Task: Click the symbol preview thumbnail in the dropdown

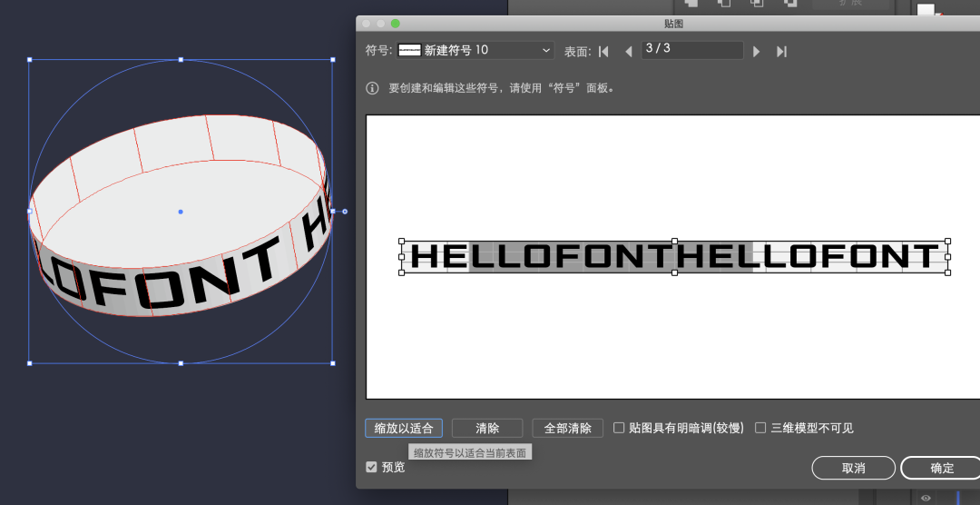Action: [410, 51]
